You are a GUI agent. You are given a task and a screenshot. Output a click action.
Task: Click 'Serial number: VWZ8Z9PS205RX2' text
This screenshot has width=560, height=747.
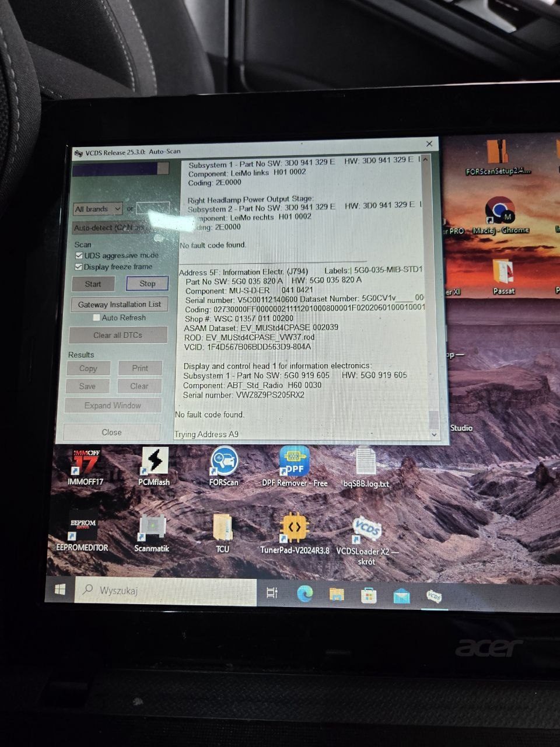coord(243,395)
